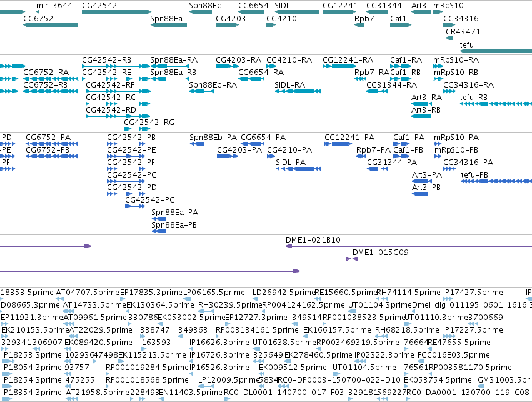The height and width of the screenshot is (402, 532).
Task: Click the tefu-RB transcript label
Action: coord(474,98)
